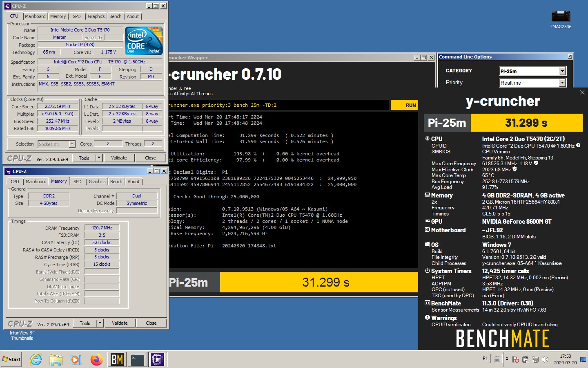Screen dimensions: 588x368
Task: Click Show Desktop button at taskbar end
Action: [583, 359]
